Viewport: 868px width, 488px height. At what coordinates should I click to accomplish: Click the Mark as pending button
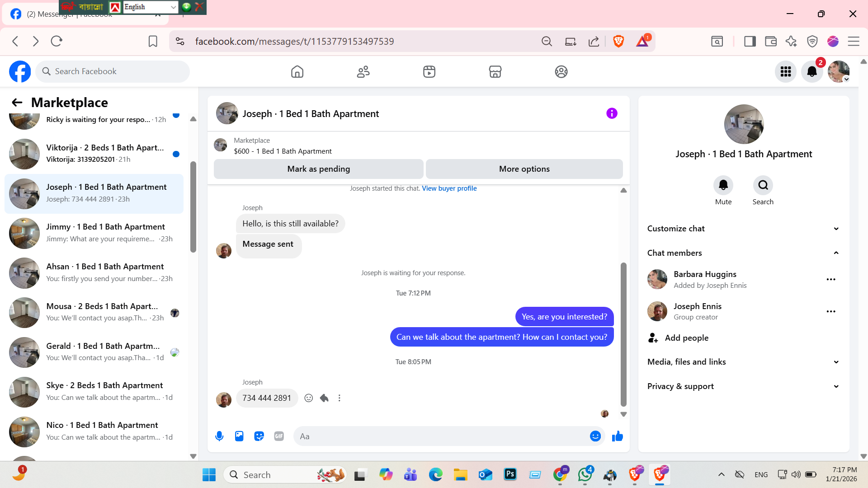click(x=318, y=169)
